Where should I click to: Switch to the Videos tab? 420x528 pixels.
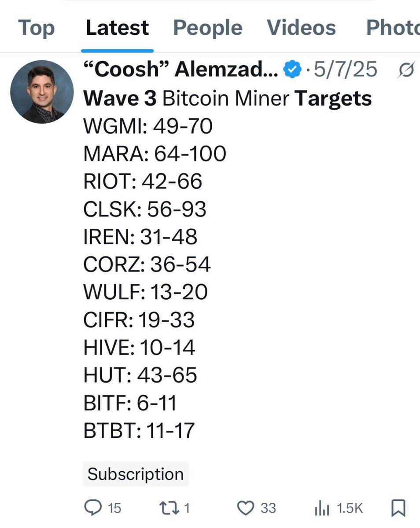(301, 28)
